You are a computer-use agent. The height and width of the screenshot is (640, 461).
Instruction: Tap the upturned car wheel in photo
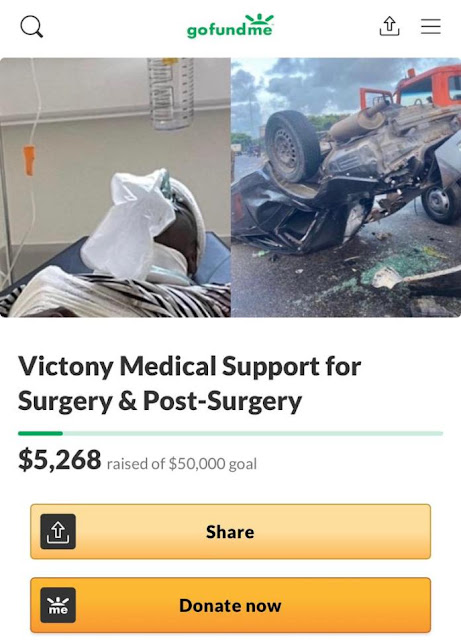pos(292,146)
